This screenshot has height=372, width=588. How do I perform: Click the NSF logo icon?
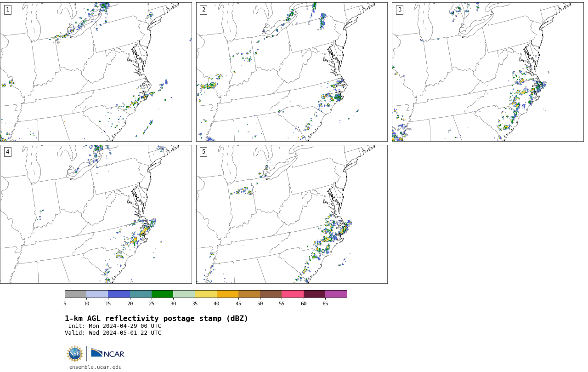(75, 354)
